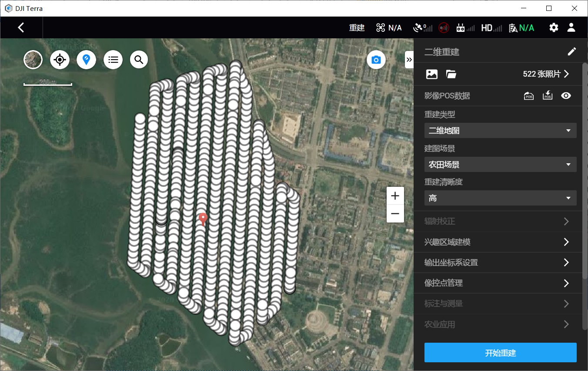The width and height of the screenshot is (588, 371).
Task: Expand the 像控点管理 section
Action: click(498, 283)
